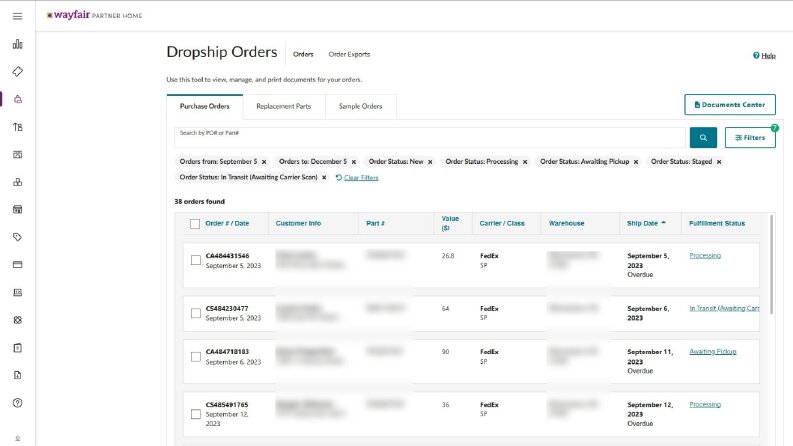Open the Documents Center
793x446 pixels.
point(730,105)
